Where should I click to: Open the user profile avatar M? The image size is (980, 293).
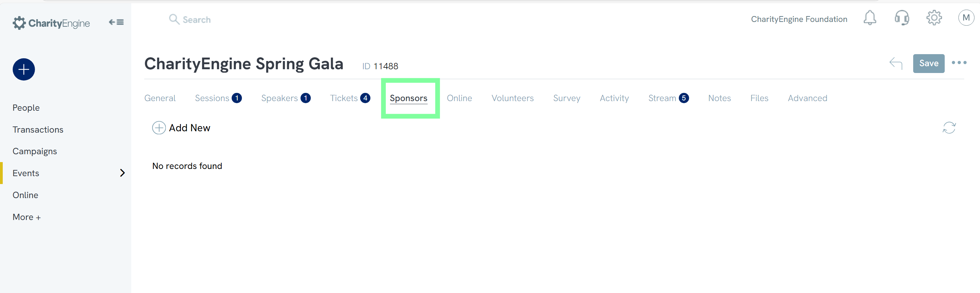(x=966, y=18)
